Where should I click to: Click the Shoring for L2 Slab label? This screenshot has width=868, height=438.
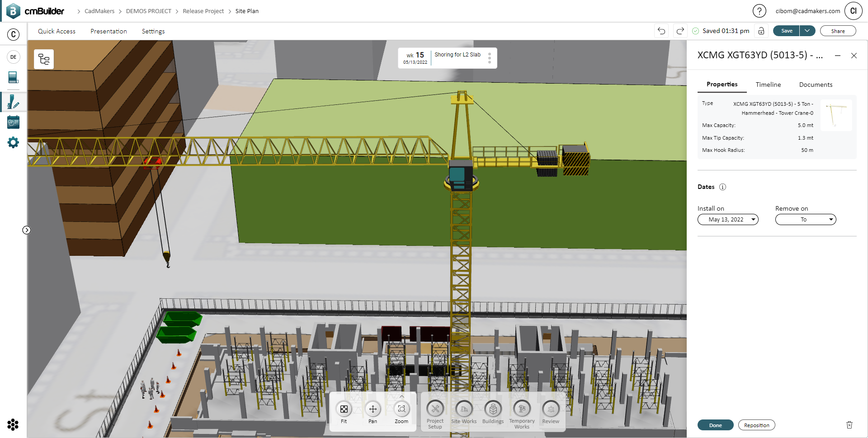[x=458, y=55]
